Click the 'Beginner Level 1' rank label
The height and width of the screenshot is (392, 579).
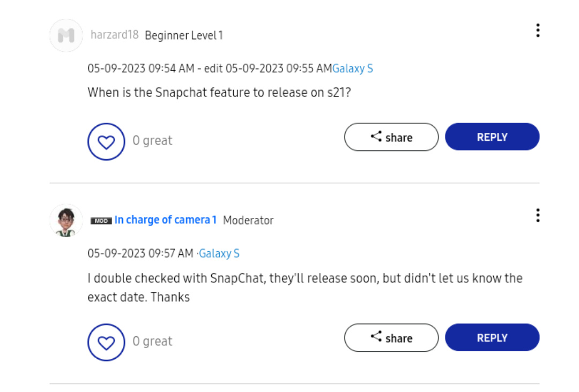184,36
